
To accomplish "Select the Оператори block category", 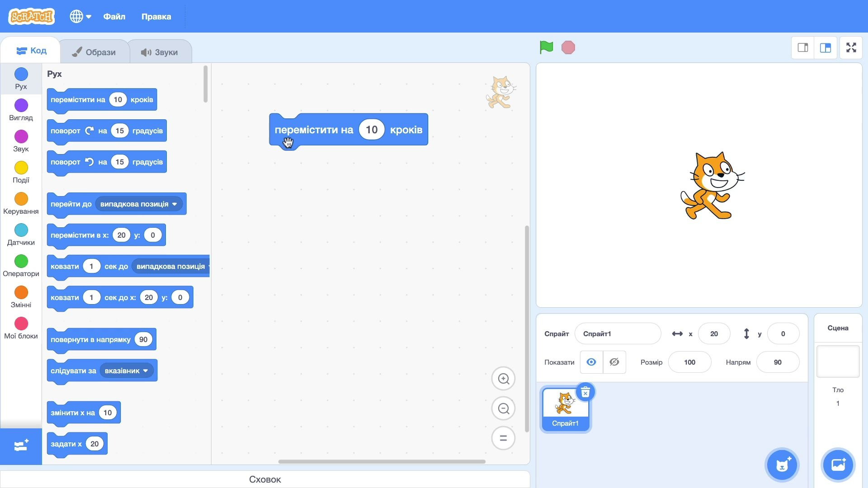I will [21, 266].
